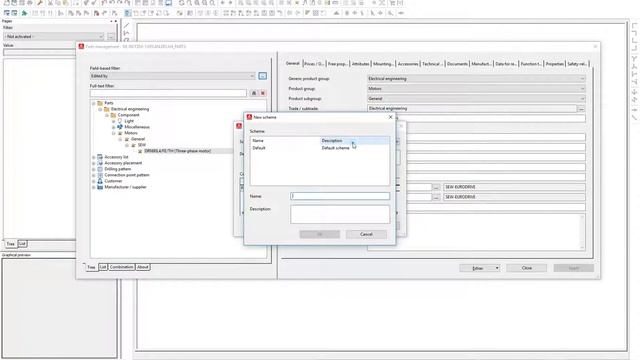Click Cancel in New scheme dialog
Viewport: 640px width, 360px height.
pyautogui.click(x=366, y=234)
